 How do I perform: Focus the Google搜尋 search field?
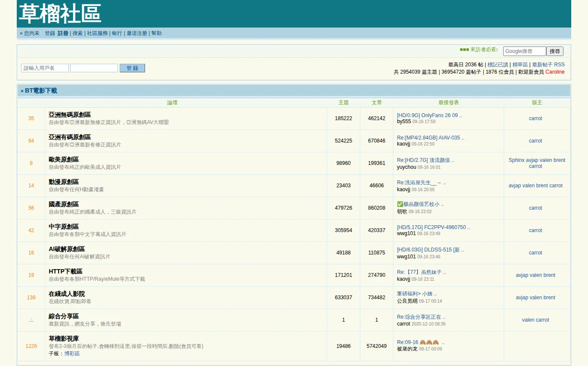(x=524, y=51)
